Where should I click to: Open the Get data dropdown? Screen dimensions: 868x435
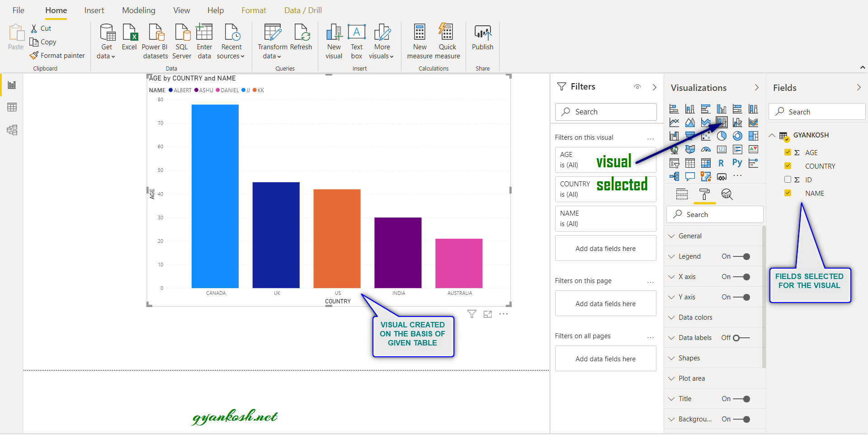tap(107, 42)
